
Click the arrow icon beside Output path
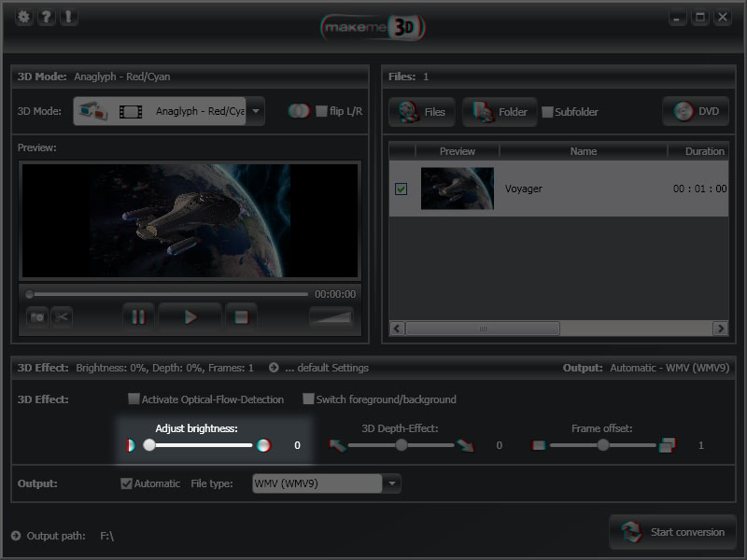(16, 536)
